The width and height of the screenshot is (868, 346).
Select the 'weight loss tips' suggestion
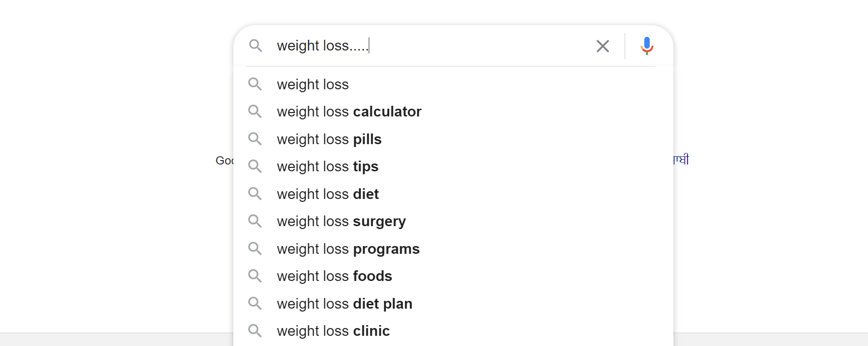[328, 166]
